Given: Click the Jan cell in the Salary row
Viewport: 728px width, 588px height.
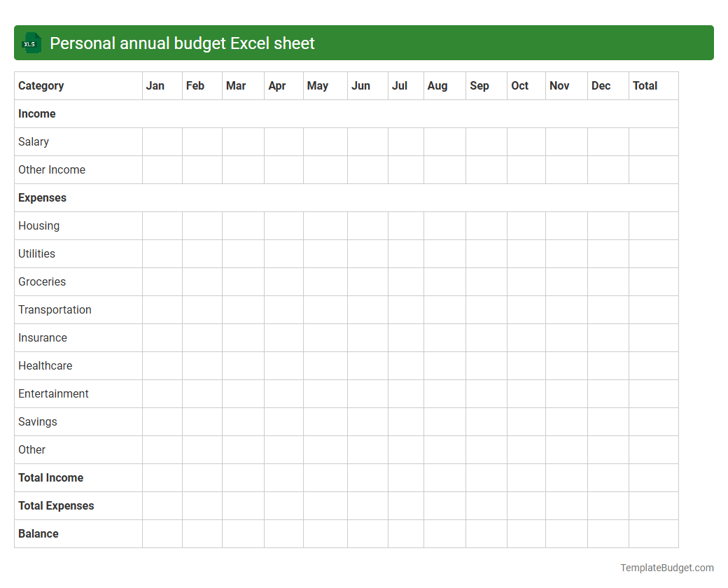Looking at the screenshot, I should click(162, 141).
